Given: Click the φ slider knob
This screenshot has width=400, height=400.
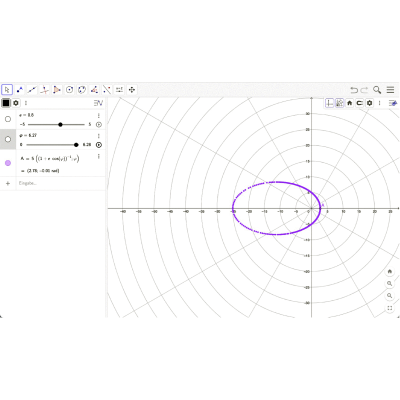Looking at the screenshot, I should pyautogui.click(x=76, y=145).
